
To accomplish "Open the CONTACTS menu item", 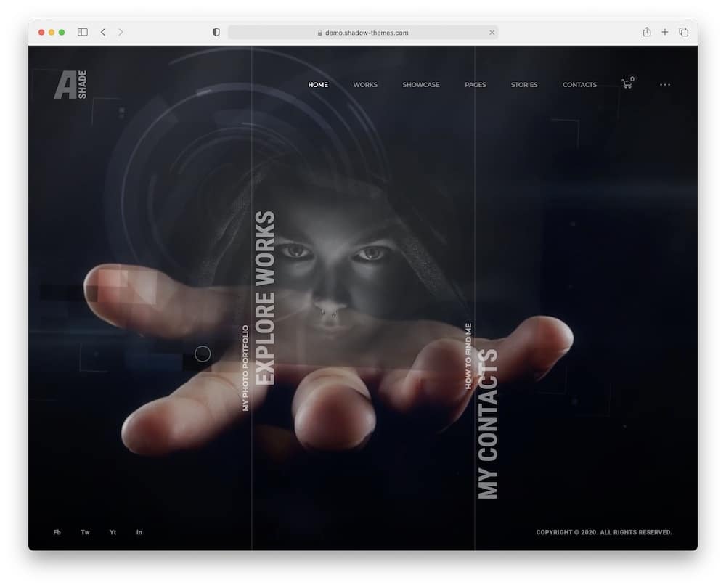I will coord(579,85).
